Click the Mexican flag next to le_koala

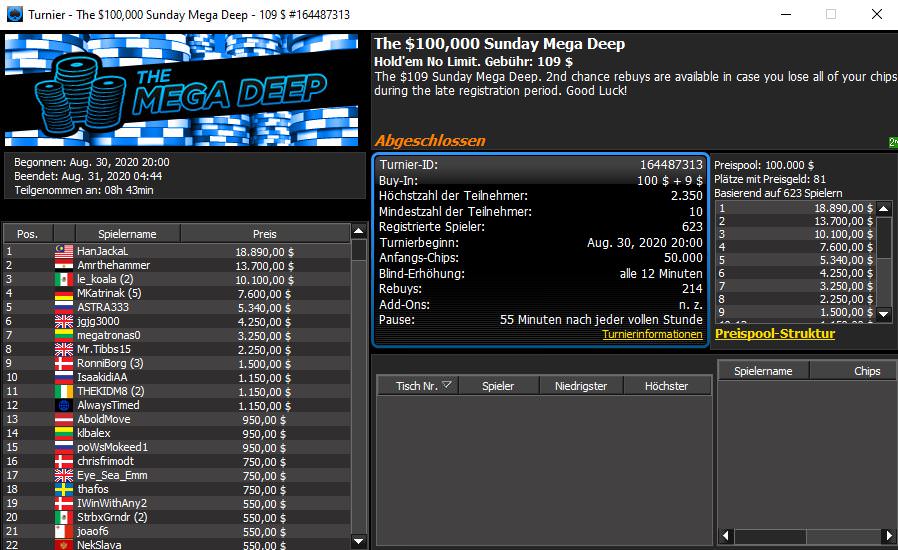[x=63, y=279]
